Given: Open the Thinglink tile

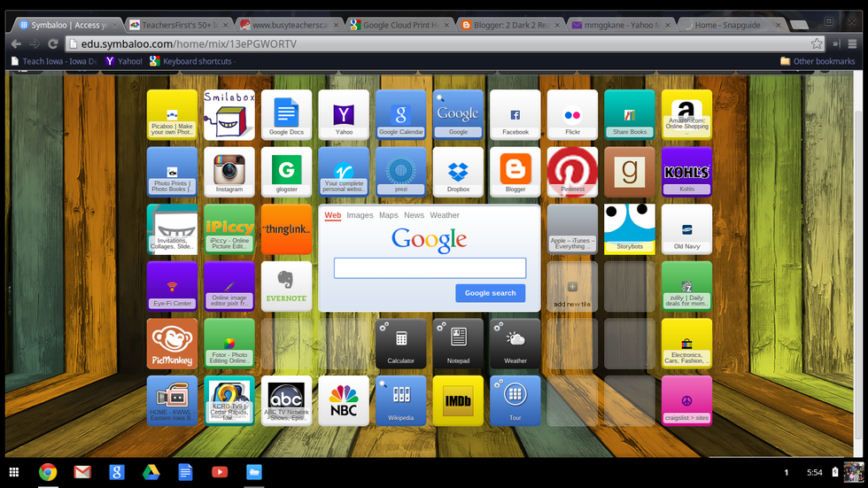Looking at the screenshot, I should click(286, 229).
